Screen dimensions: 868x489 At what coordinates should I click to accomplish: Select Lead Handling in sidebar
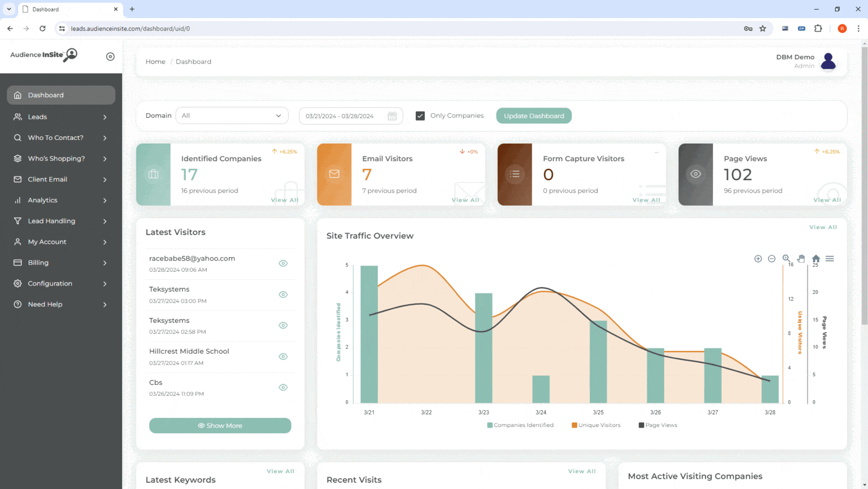61,221
